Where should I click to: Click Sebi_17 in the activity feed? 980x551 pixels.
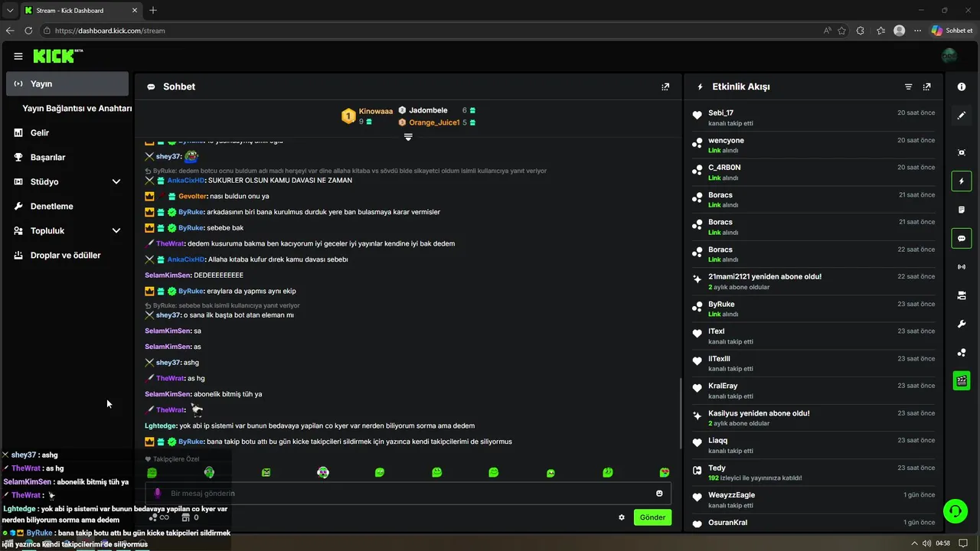pyautogui.click(x=720, y=112)
